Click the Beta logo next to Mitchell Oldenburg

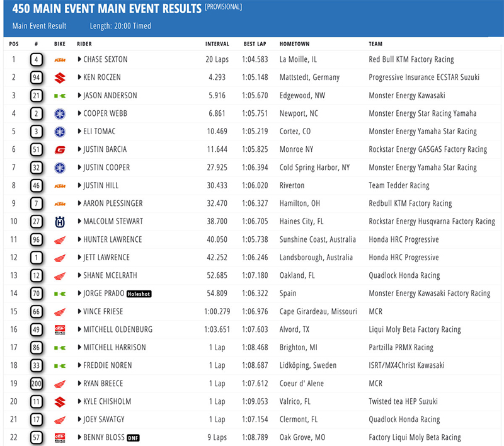60,329
